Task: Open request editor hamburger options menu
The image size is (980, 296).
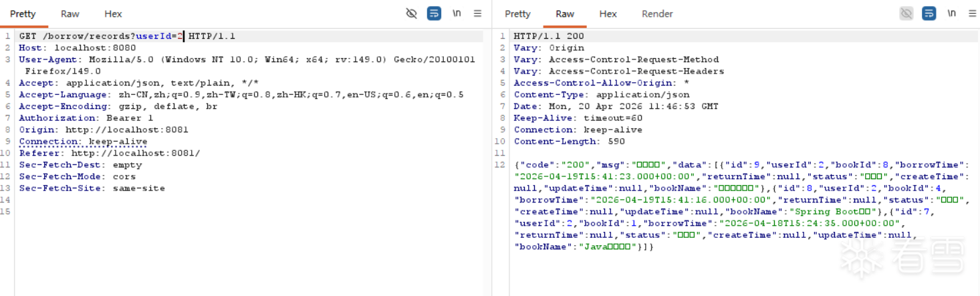Action: click(x=477, y=13)
